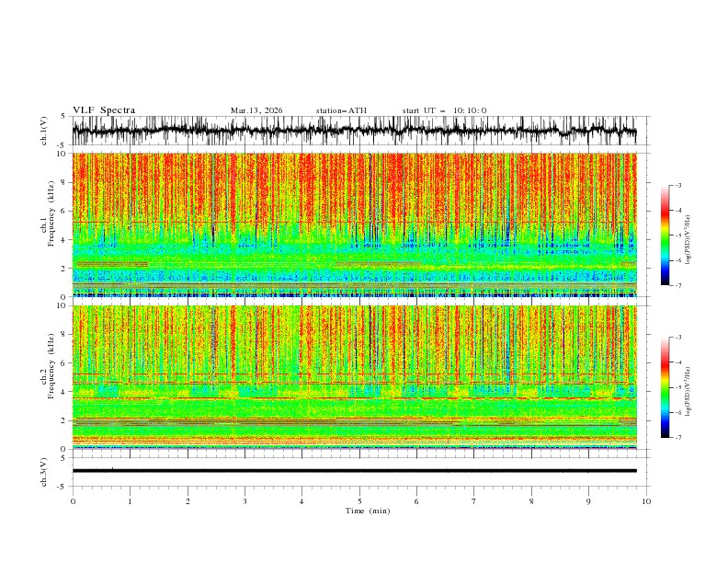Click the time axis tick label '10'
This screenshot has width=728, height=563.
pyautogui.click(x=646, y=501)
